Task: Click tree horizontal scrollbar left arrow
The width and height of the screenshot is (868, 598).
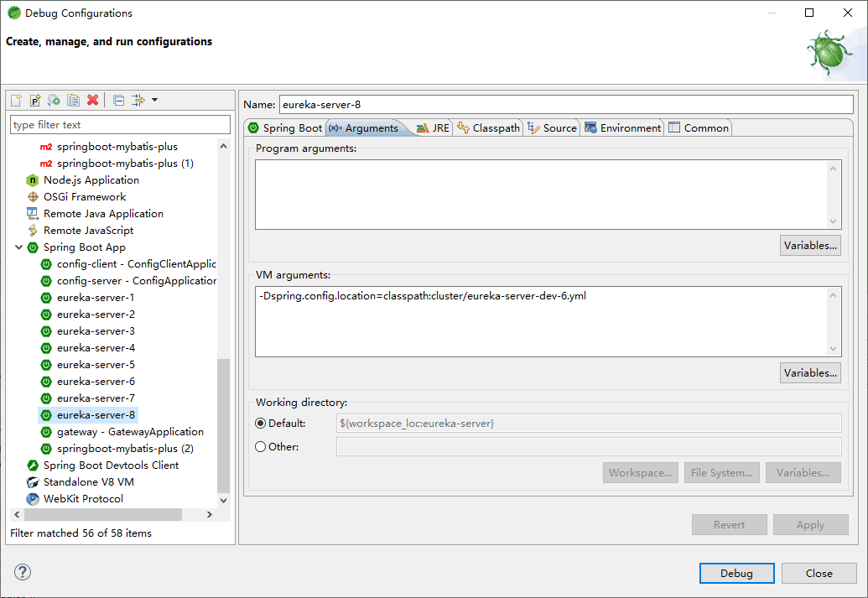Action: (x=17, y=514)
